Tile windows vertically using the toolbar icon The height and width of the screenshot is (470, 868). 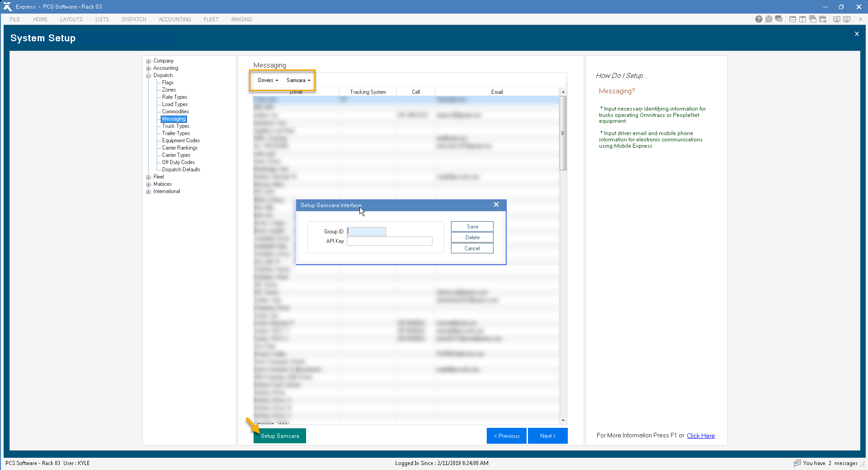tap(802, 19)
